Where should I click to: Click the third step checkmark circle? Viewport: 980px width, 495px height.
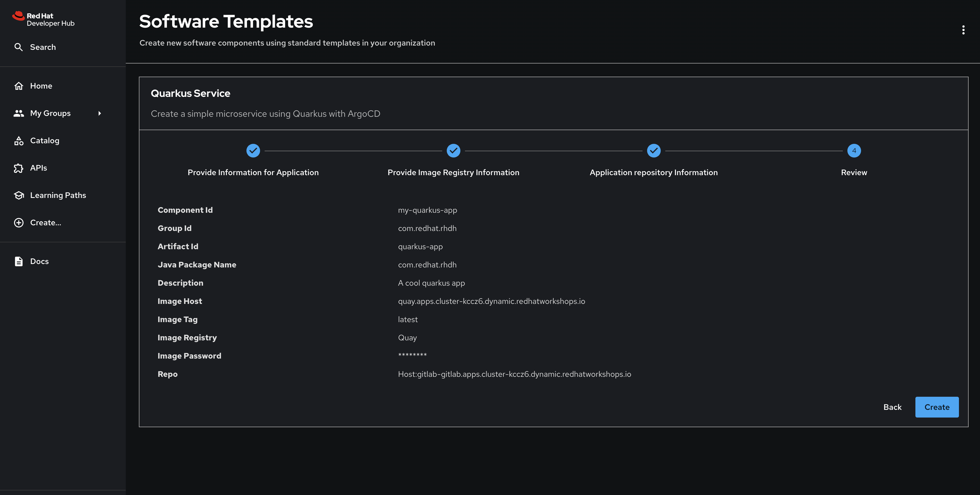pos(654,151)
